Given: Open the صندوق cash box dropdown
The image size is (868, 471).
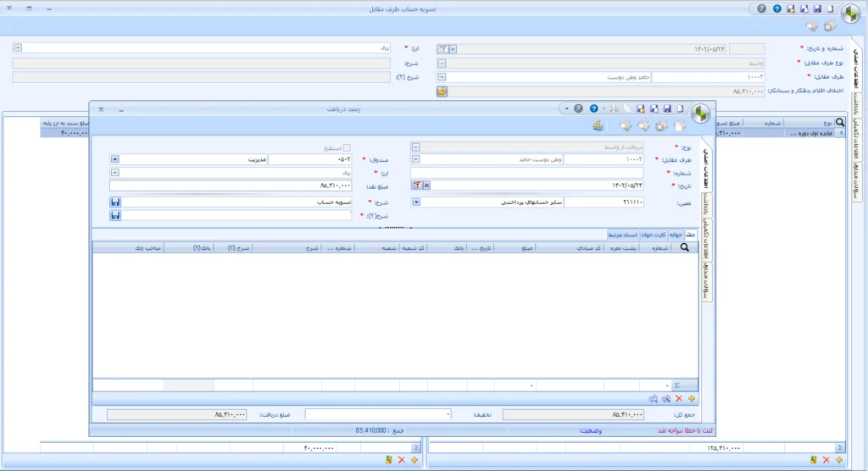Looking at the screenshot, I should pyautogui.click(x=115, y=159).
